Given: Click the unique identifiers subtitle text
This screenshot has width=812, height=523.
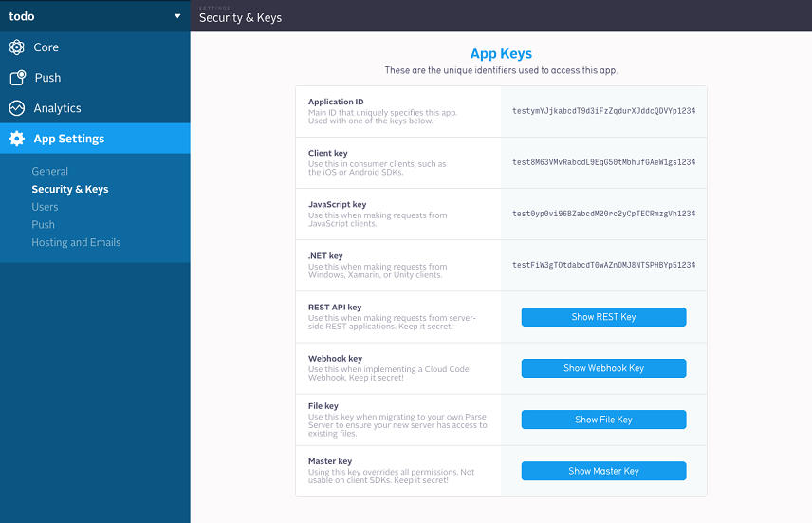Looking at the screenshot, I should [501, 70].
